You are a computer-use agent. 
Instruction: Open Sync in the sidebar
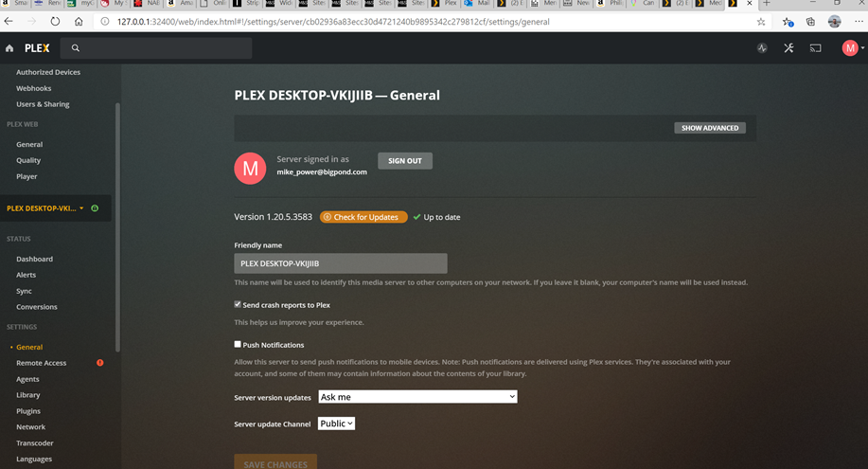pos(24,291)
